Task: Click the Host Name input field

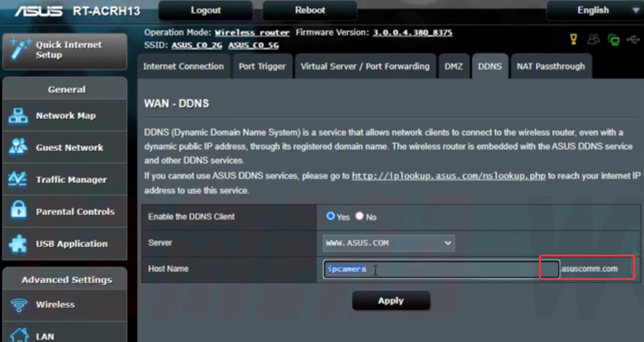Action: tap(441, 269)
